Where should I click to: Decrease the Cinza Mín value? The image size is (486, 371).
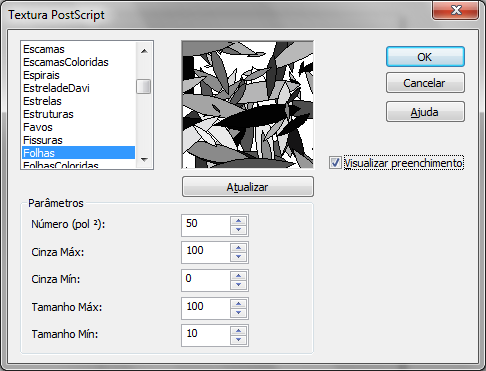[x=239, y=285]
